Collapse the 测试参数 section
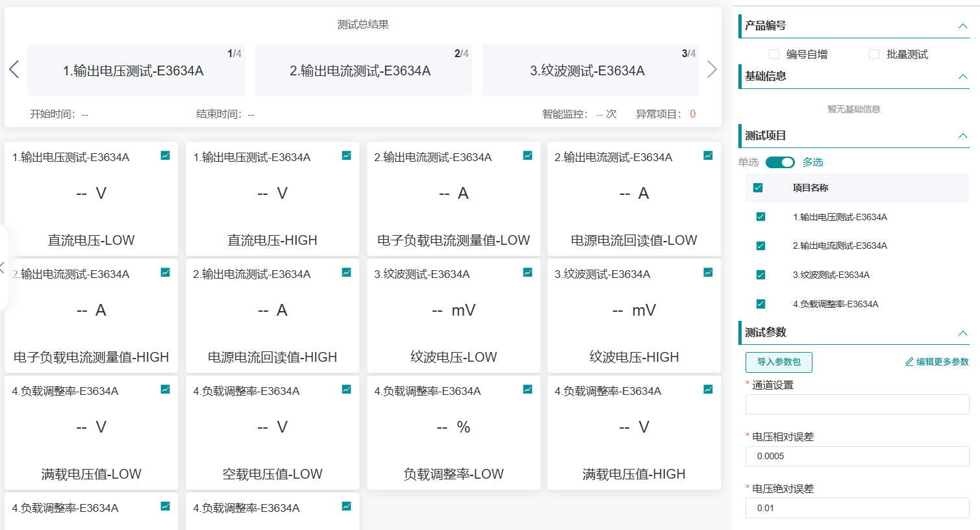980x530 pixels. [963, 333]
